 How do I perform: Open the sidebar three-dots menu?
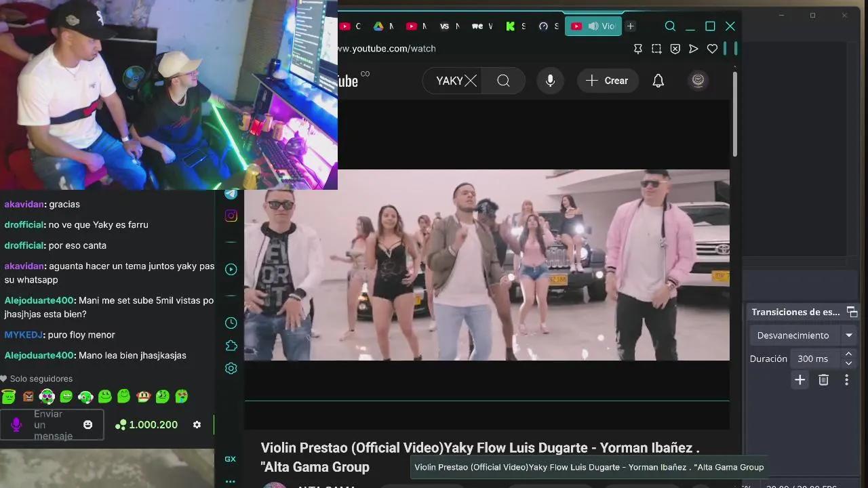pyautogui.click(x=231, y=482)
